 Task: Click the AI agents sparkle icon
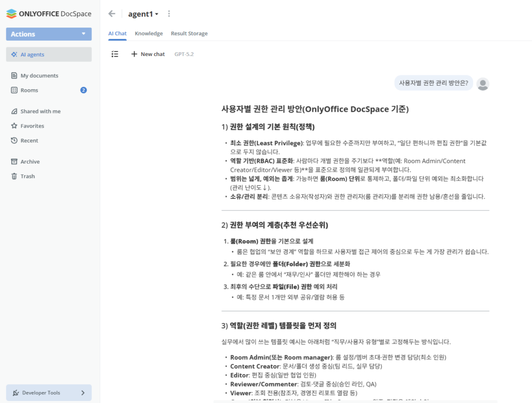pyautogui.click(x=14, y=55)
